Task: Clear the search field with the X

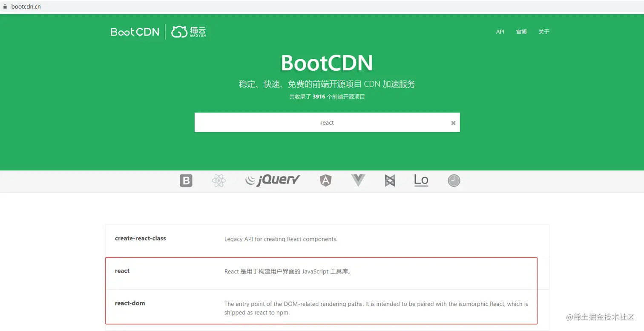Action: pyautogui.click(x=453, y=123)
